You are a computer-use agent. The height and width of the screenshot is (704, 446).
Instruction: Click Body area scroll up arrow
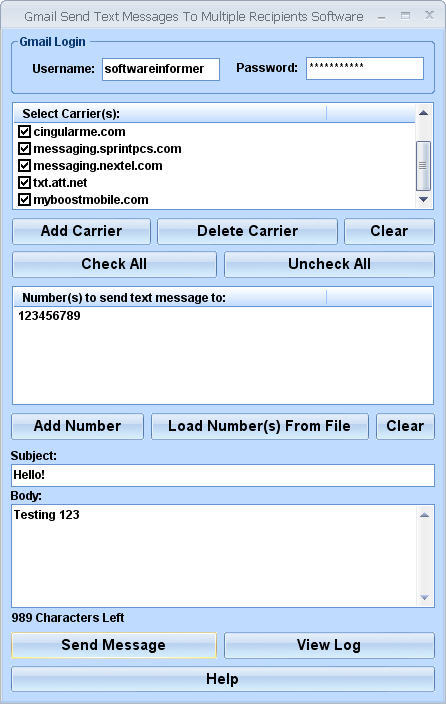424,515
